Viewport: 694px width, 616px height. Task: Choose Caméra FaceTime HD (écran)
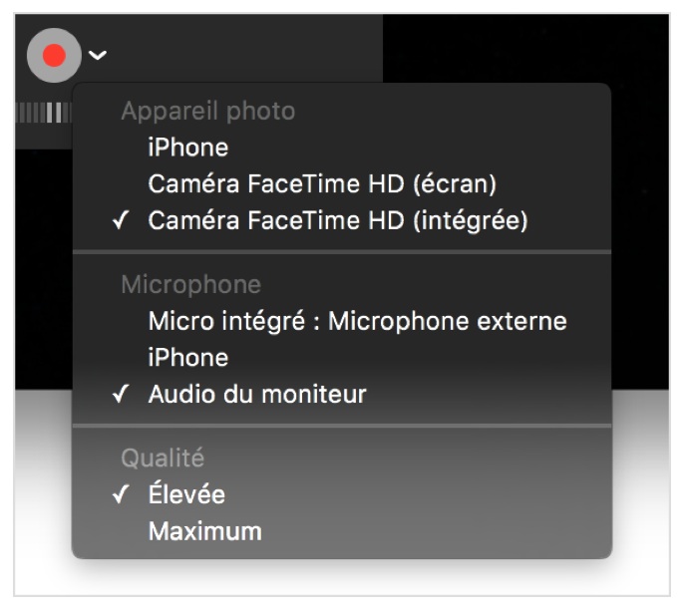click(322, 184)
